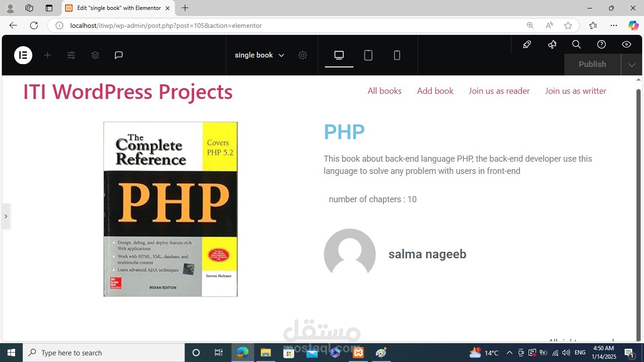This screenshot has width=644, height=362.
Task: View site information icon in address bar
Action: (x=59, y=25)
